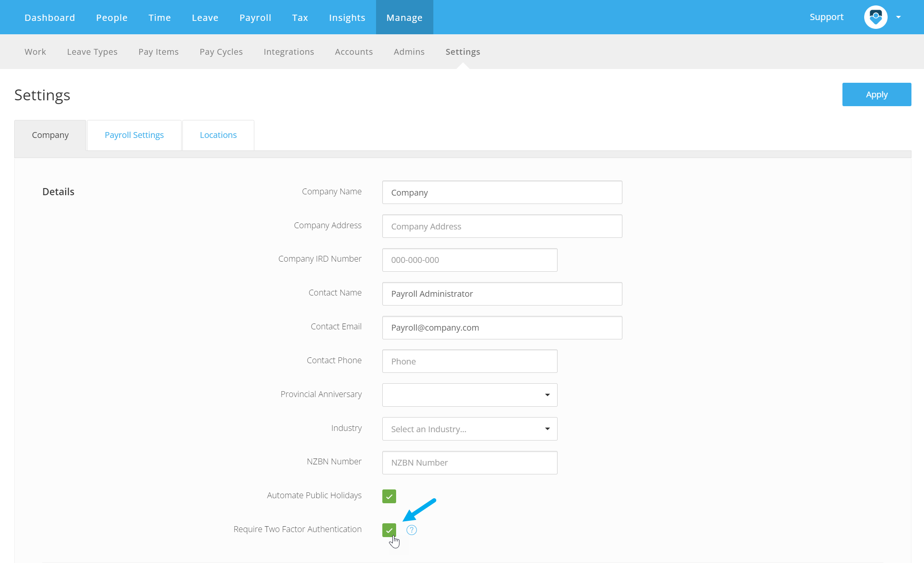Image resolution: width=924 pixels, height=563 pixels.
Task: Go to Leave Types submenu
Action: [92, 52]
